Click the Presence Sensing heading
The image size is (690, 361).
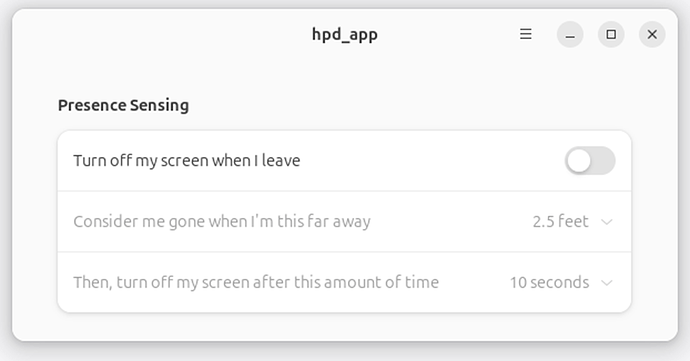pyautogui.click(x=123, y=105)
